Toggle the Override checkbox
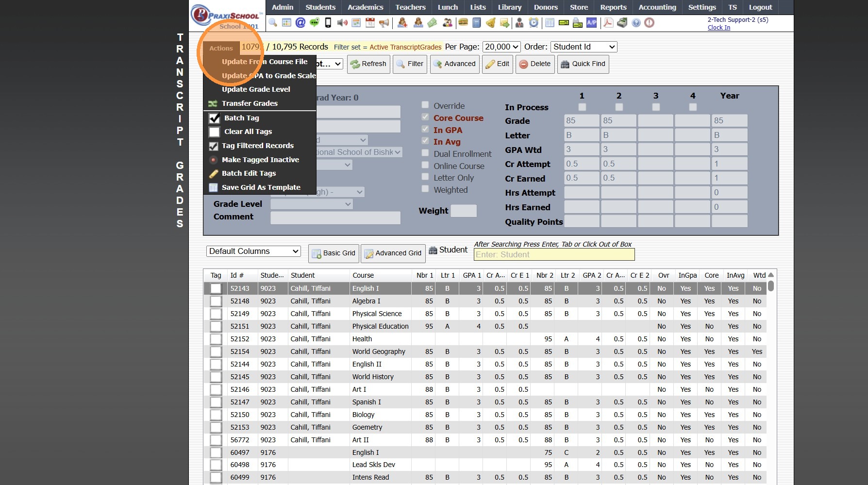Viewport: 868px width, 485px height. tap(425, 105)
